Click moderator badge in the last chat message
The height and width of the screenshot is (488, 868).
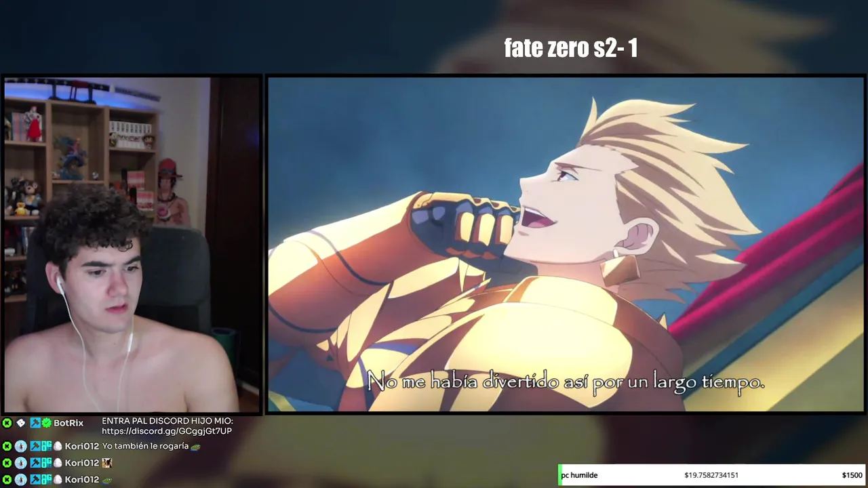point(35,480)
